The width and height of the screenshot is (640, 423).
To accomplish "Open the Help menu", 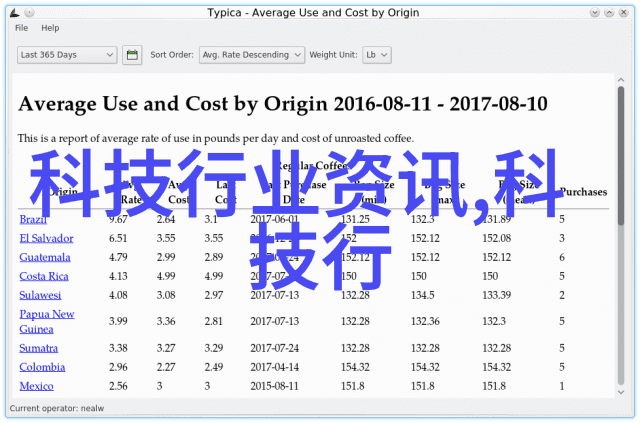I will click(50, 28).
